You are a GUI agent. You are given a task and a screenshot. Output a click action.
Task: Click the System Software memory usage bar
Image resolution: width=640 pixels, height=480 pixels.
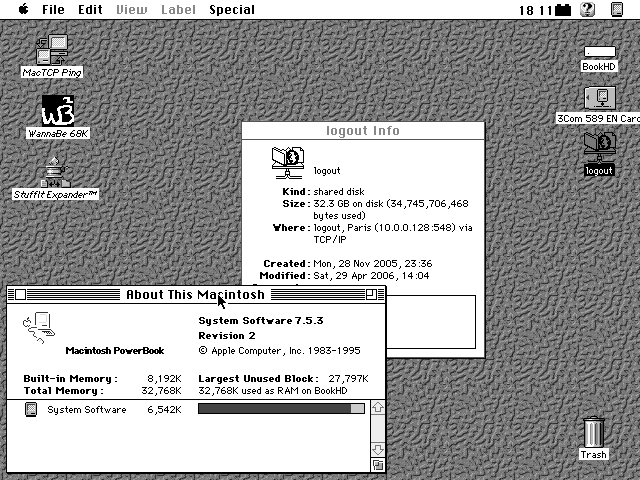(x=281, y=409)
